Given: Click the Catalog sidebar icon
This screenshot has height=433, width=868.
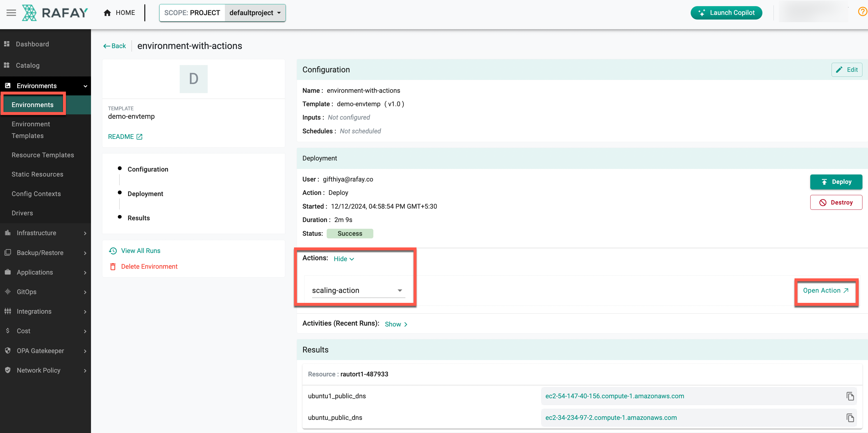Looking at the screenshot, I should tap(7, 65).
